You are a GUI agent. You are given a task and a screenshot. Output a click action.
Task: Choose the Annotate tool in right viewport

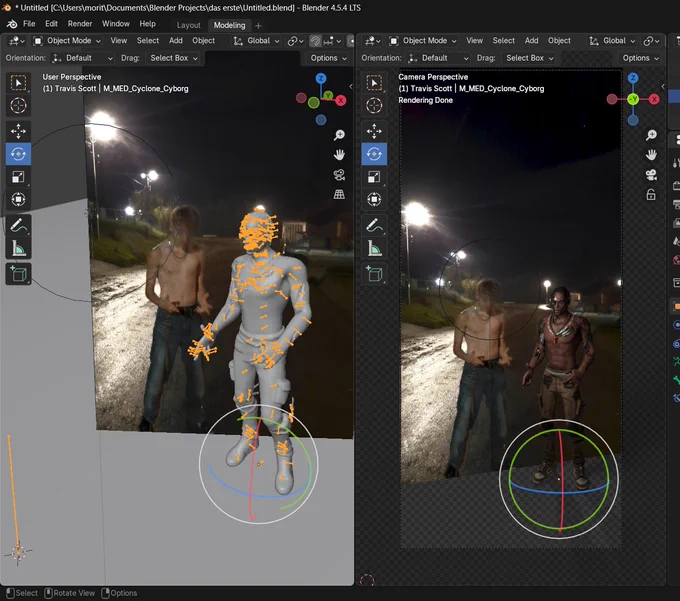tap(374, 225)
